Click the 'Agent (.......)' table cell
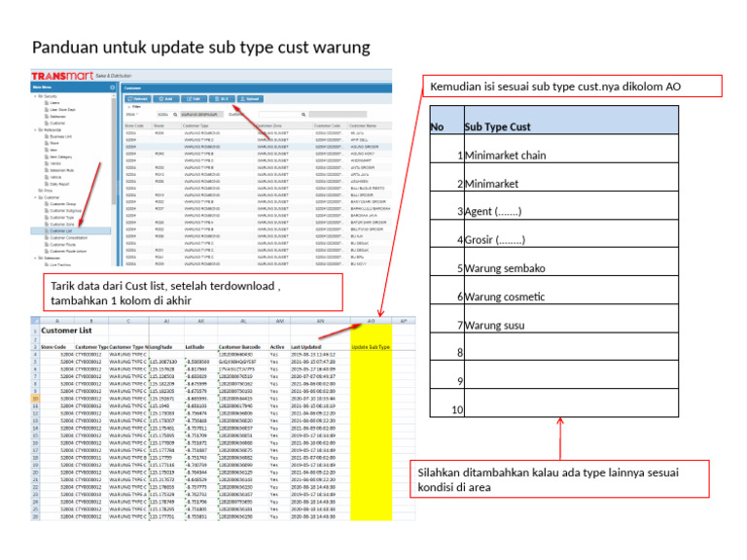This screenshot has width=747, height=560. [x=571, y=205]
